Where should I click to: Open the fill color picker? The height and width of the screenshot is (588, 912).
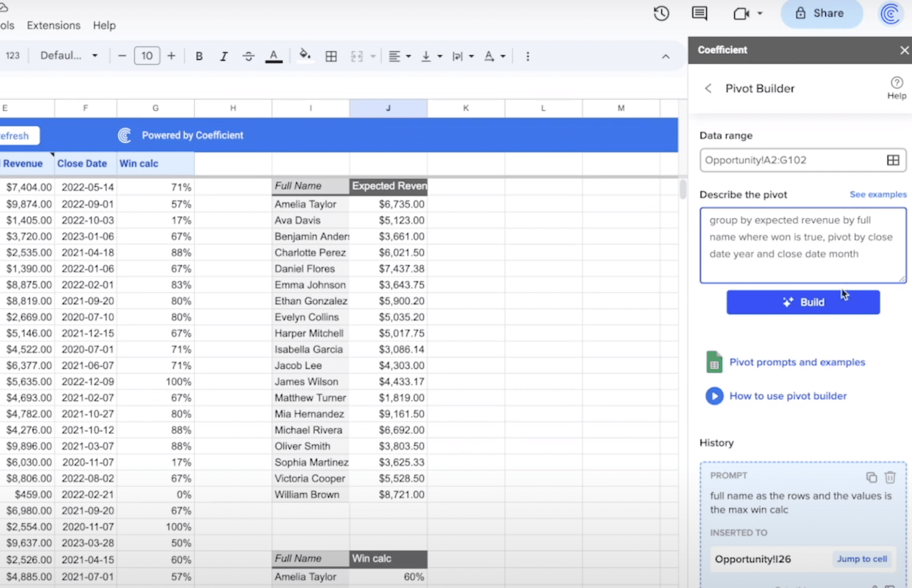click(x=305, y=55)
